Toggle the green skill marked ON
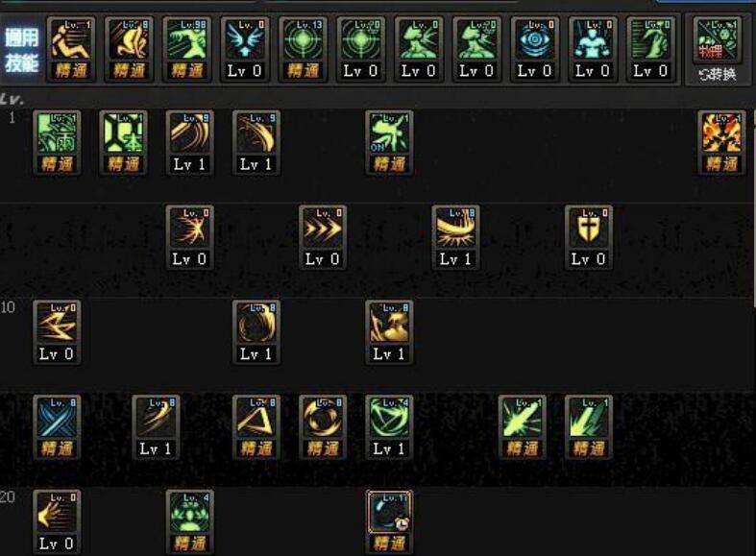This screenshot has height=556, width=756. point(389,143)
